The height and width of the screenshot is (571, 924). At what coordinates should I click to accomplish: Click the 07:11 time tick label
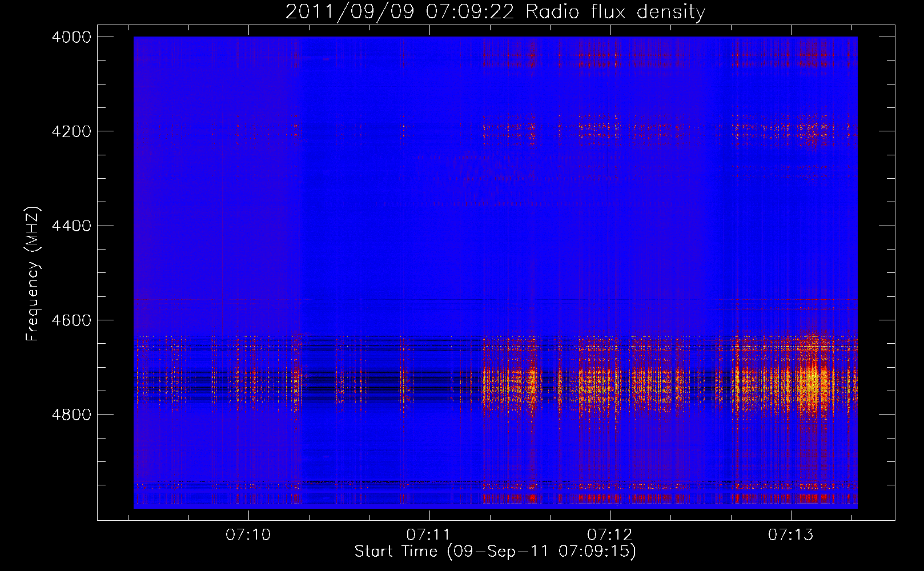(429, 535)
